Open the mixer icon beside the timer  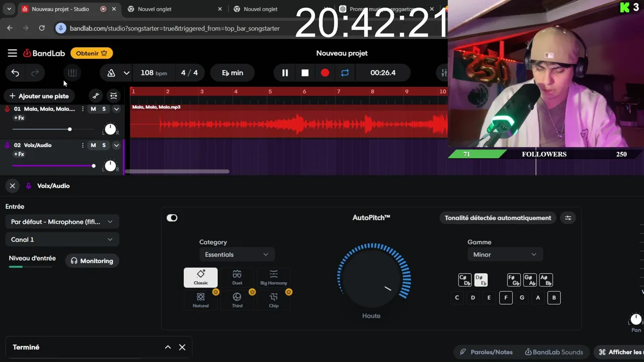444,73
